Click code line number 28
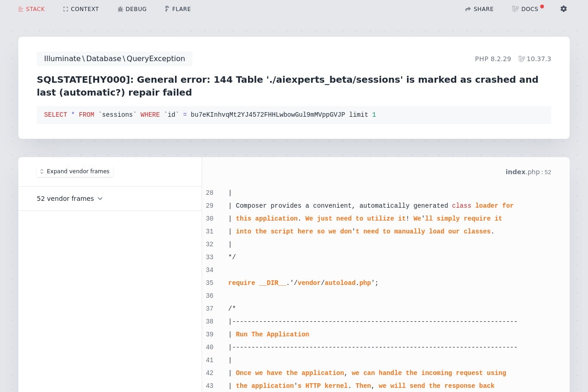Image resolution: width=588 pixels, height=392 pixels. coord(209,193)
